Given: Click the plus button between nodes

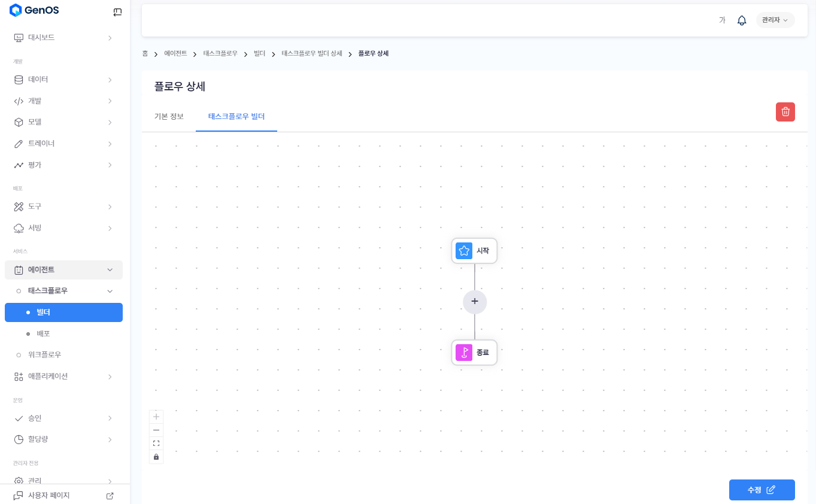Looking at the screenshot, I should (475, 302).
